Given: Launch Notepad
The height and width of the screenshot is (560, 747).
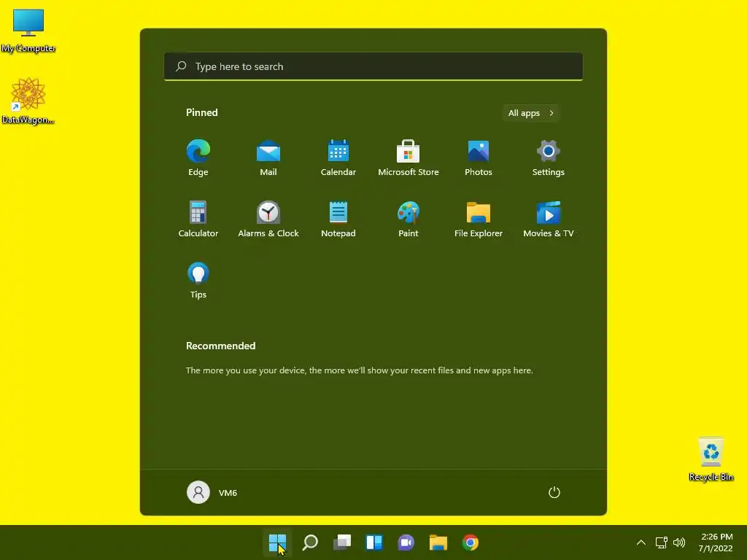Looking at the screenshot, I should coord(338,219).
